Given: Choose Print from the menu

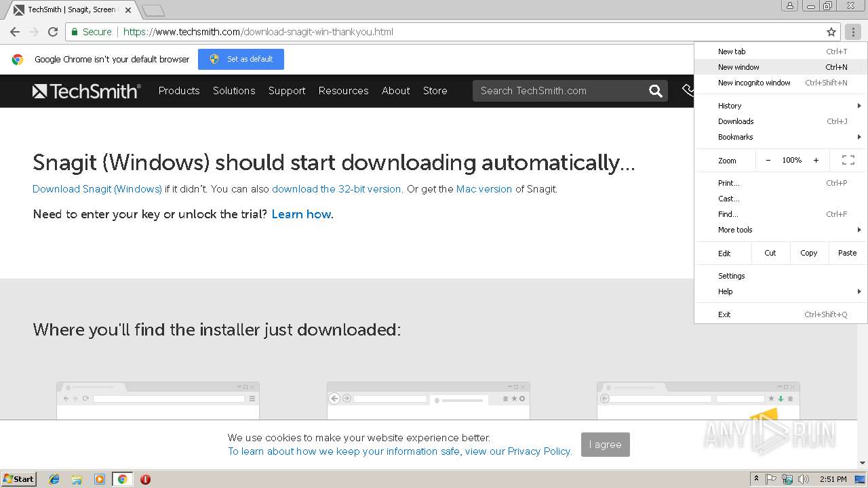Looking at the screenshot, I should click(781, 183).
